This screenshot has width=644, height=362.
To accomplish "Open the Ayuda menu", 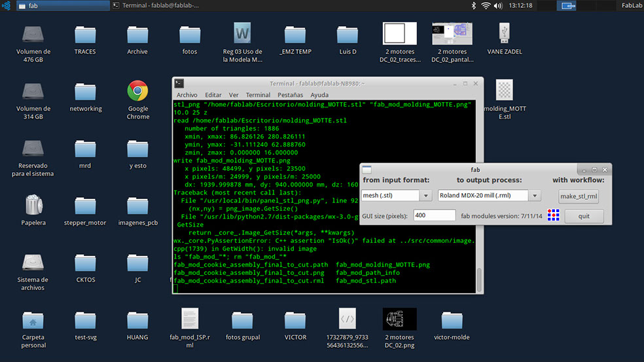I will click(319, 95).
